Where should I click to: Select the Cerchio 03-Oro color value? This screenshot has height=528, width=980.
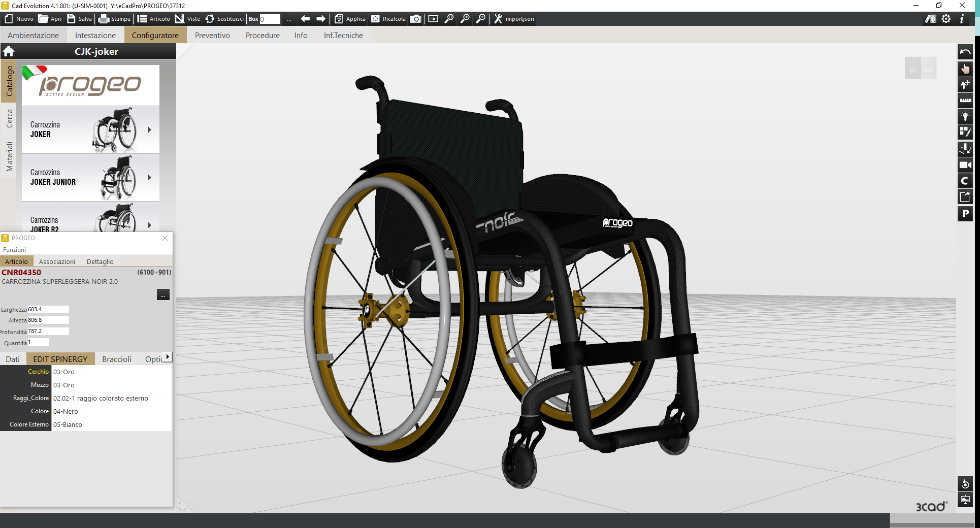pos(111,372)
